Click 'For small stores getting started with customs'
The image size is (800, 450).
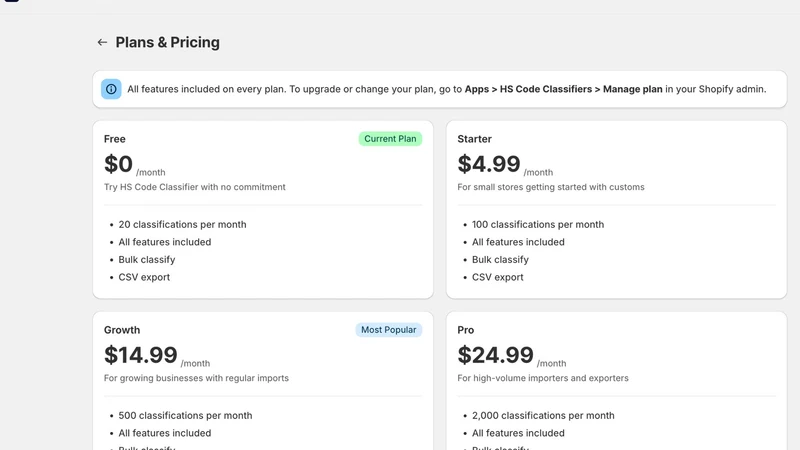(551, 187)
